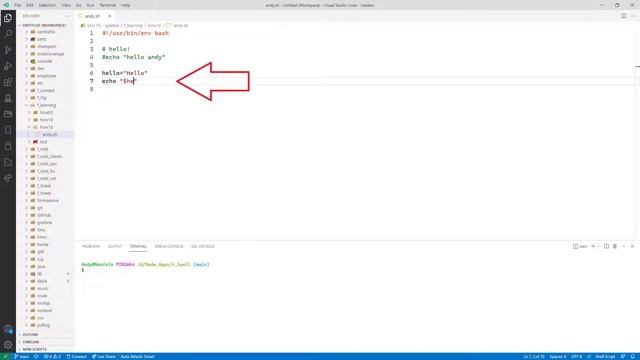Open the Terminal menu
Viewport: 640px width, 360px height.
[107, 5]
